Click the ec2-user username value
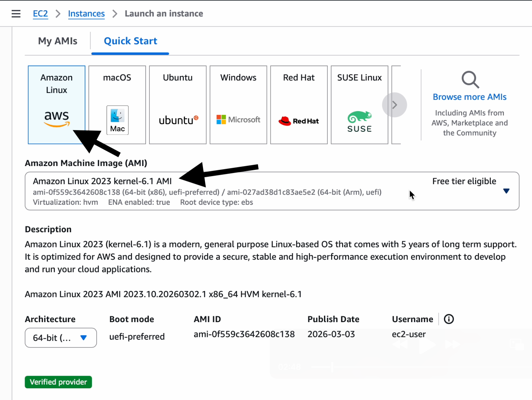This screenshot has width=532, height=400. click(409, 334)
